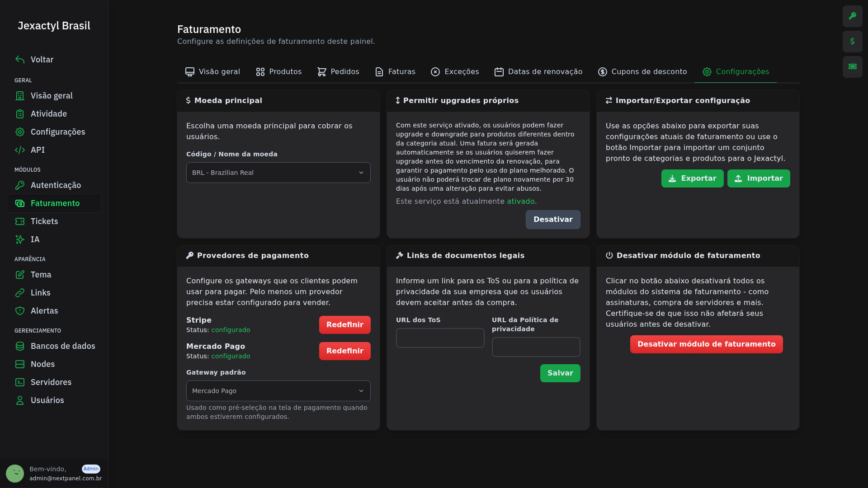Focus the URL da Política de privacidade field
This screenshot has width=868, height=488.
point(536,347)
